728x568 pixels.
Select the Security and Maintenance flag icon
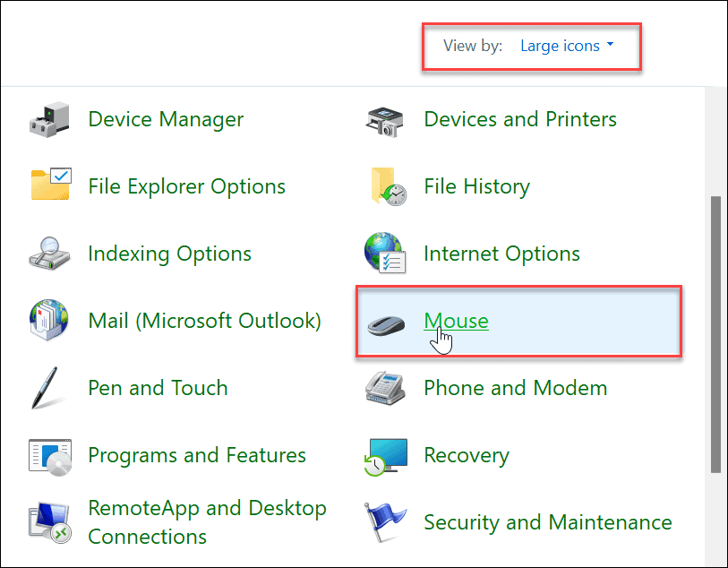tap(385, 521)
